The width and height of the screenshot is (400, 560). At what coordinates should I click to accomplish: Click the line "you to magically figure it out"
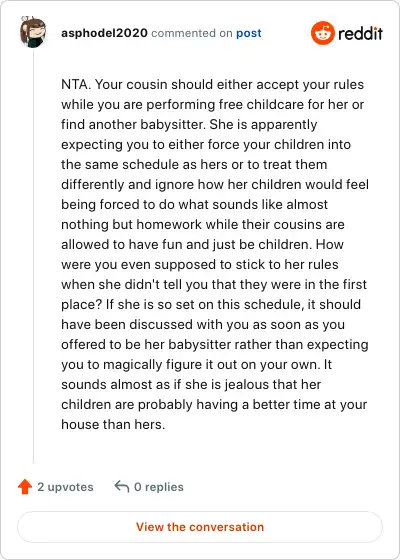pyautogui.click(x=196, y=365)
